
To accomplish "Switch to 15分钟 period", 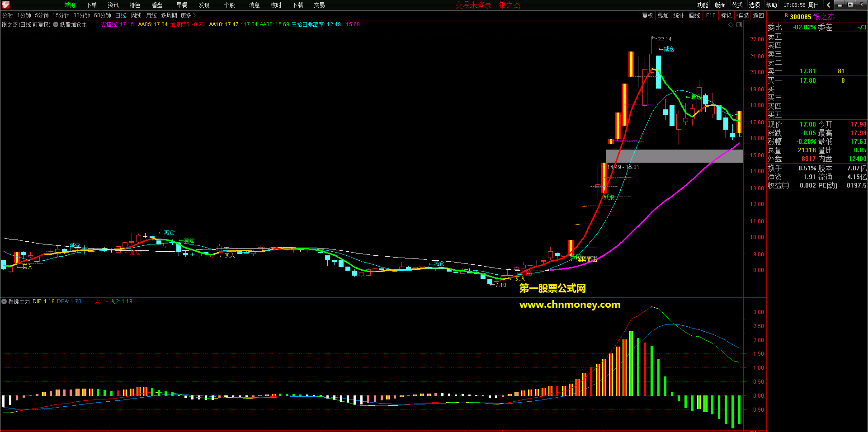I will [x=61, y=15].
